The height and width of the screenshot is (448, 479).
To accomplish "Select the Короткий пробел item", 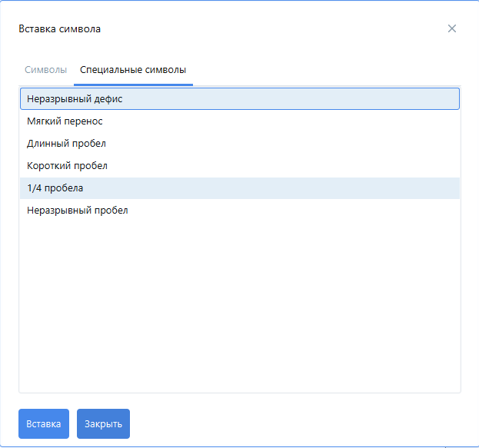I will click(67, 166).
